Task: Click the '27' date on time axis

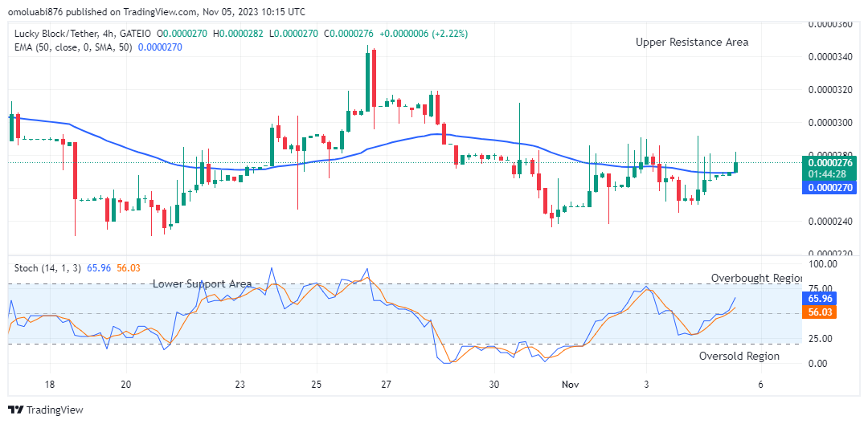Action: (386, 385)
